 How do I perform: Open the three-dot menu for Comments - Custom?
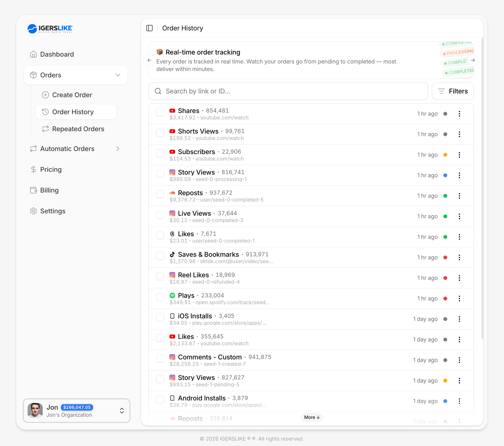pyautogui.click(x=459, y=360)
